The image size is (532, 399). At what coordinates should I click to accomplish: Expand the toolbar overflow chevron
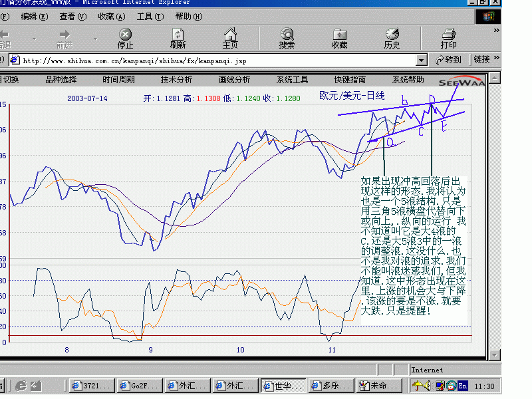click(496, 31)
